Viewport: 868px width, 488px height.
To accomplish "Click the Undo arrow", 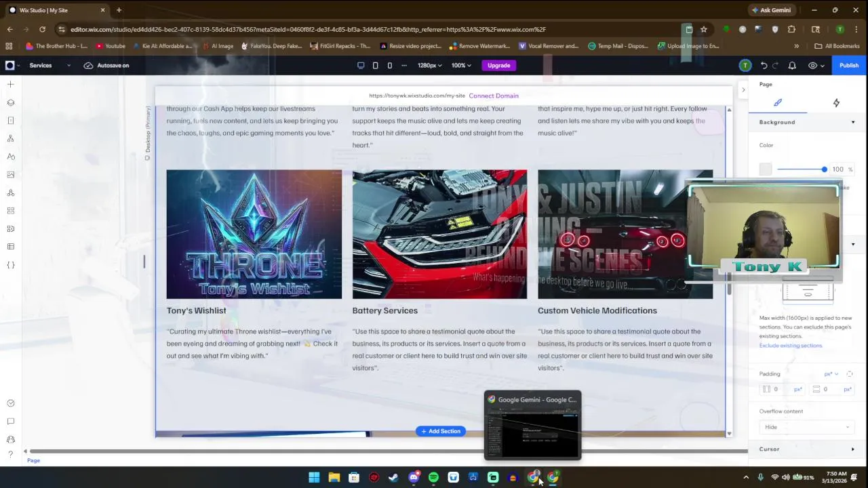I will pyautogui.click(x=764, y=66).
